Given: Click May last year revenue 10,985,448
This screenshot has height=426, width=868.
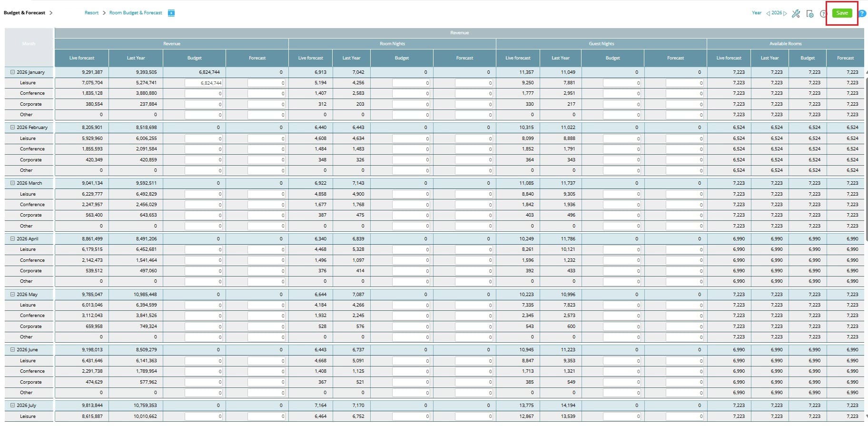Looking at the screenshot, I should pyautogui.click(x=145, y=295).
